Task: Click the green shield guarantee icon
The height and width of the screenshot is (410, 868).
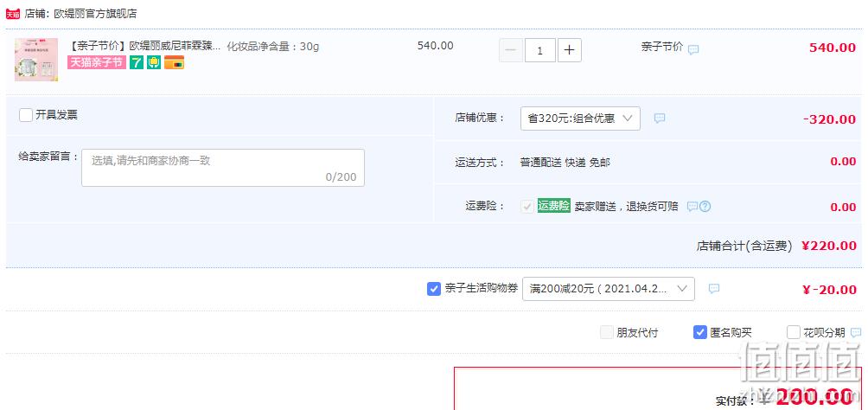Action: click(x=154, y=62)
